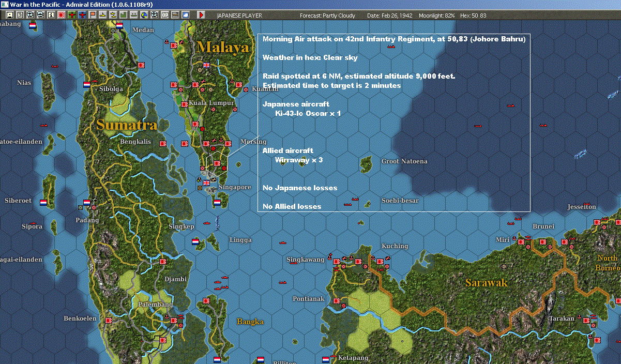Click the 'Moonlight: 82%' status text
Viewport: 621px width, 364px height.
tap(437, 16)
